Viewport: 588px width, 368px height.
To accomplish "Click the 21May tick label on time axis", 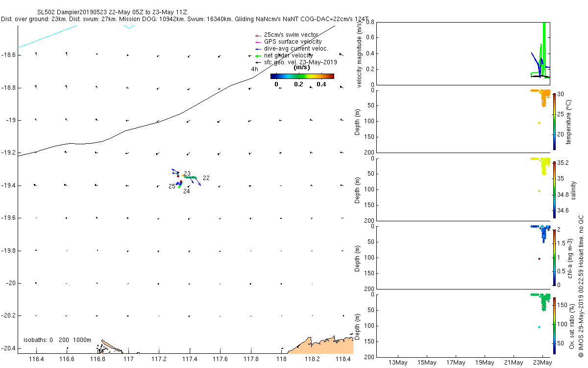I will click(514, 363).
